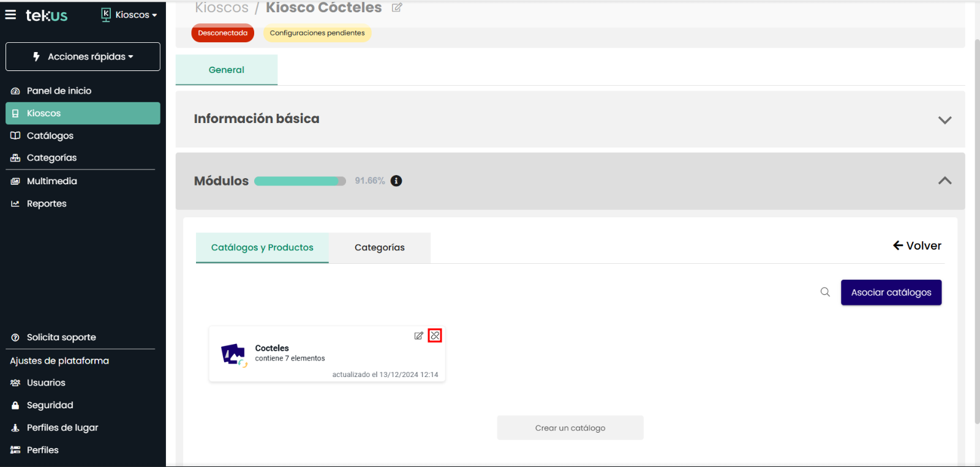Click the Módulos info icon

tap(396, 181)
